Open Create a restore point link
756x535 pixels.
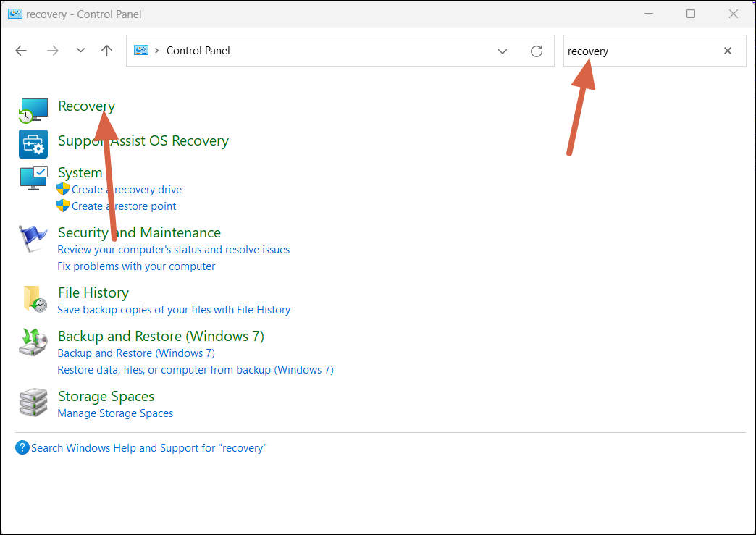[x=124, y=206]
